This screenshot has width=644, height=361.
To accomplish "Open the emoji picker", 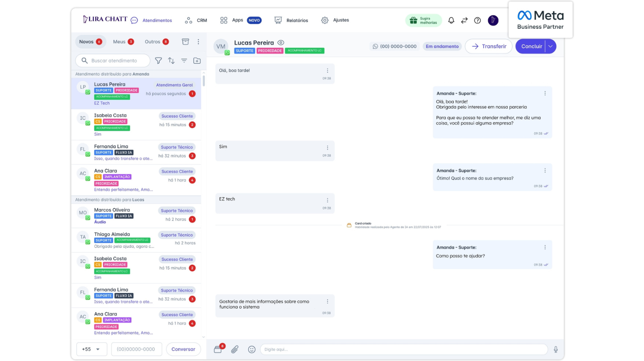I will [252, 349].
